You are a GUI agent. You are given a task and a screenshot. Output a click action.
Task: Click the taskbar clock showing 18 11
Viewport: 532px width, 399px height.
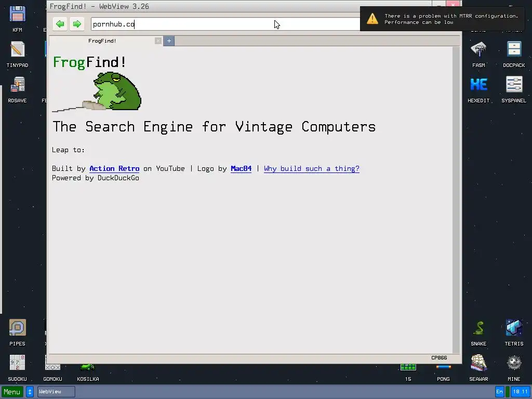point(521,392)
